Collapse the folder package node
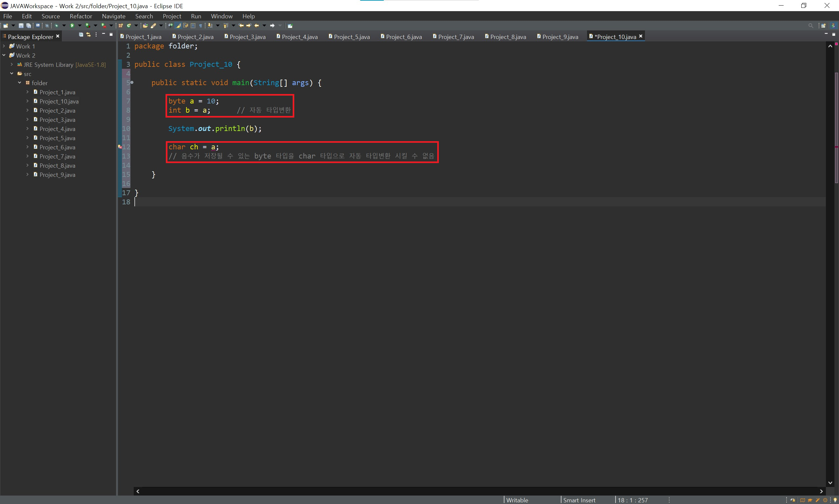This screenshot has width=839, height=504. tap(19, 83)
